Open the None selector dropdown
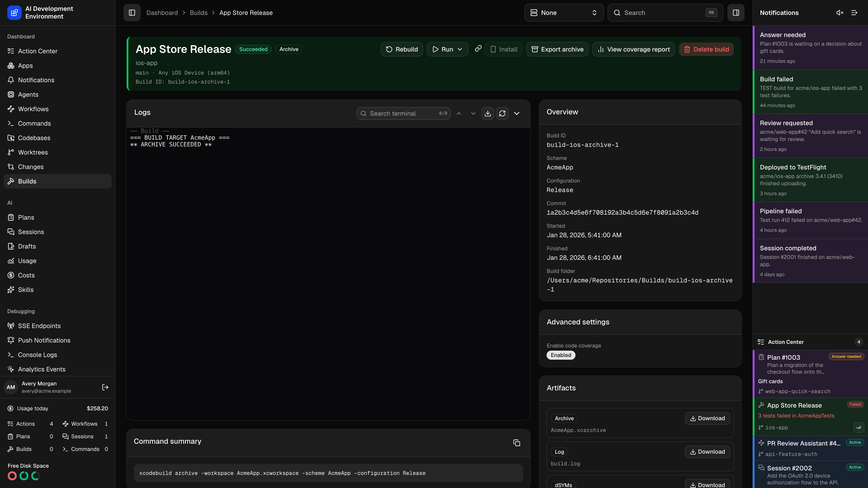Viewport: 868px width, 488px height. 564,13
